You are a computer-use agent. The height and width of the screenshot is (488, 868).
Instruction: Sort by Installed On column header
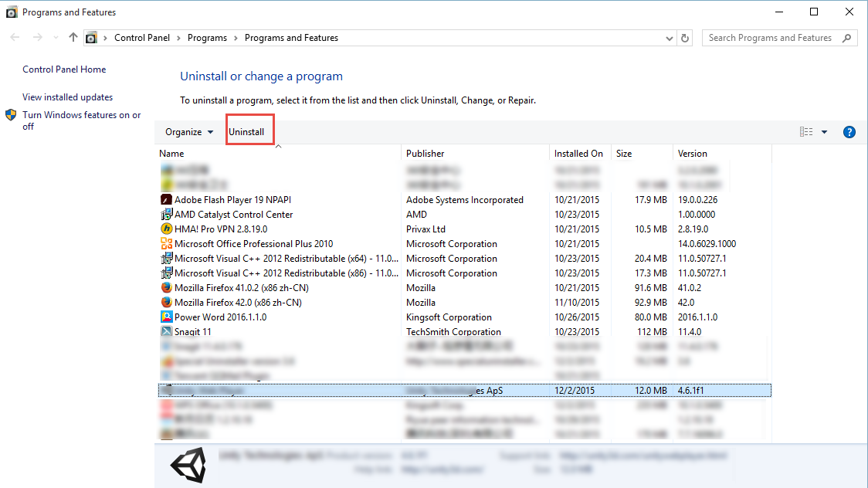point(578,153)
